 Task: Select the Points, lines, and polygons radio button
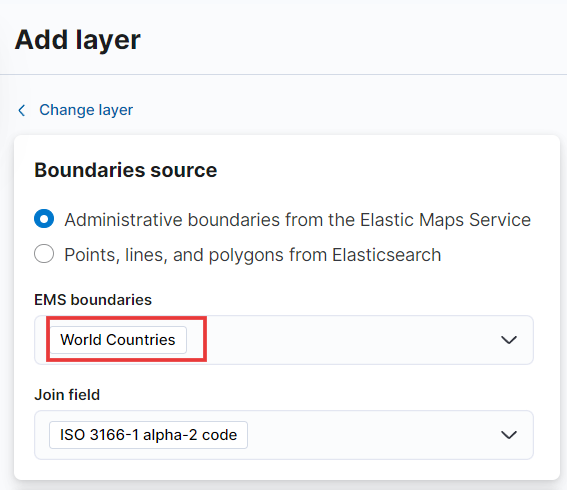44,253
